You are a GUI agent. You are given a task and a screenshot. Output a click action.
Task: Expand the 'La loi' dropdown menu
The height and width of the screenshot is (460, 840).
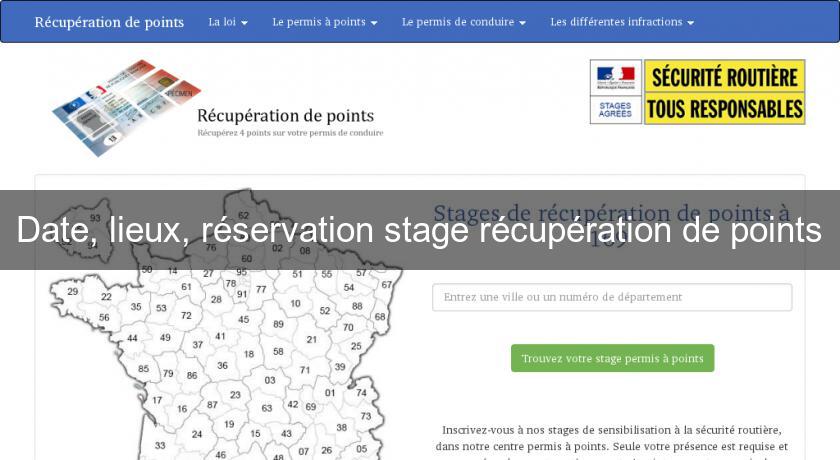coord(228,22)
